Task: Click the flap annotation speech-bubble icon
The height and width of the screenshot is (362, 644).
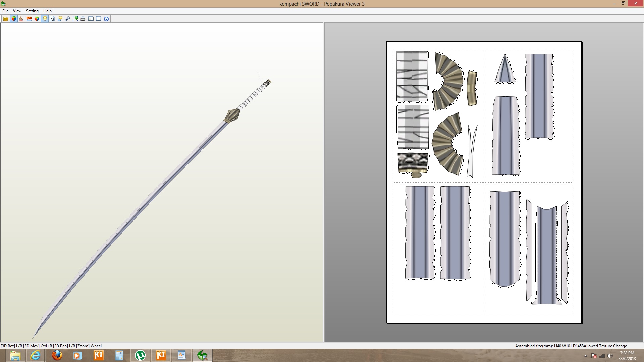Action: (60, 19)
